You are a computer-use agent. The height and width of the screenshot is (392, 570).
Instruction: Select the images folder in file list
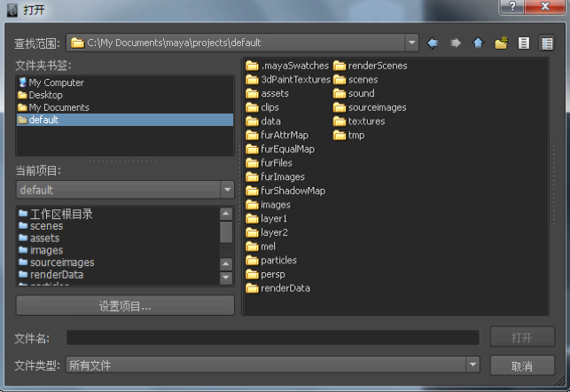(269, 205)
